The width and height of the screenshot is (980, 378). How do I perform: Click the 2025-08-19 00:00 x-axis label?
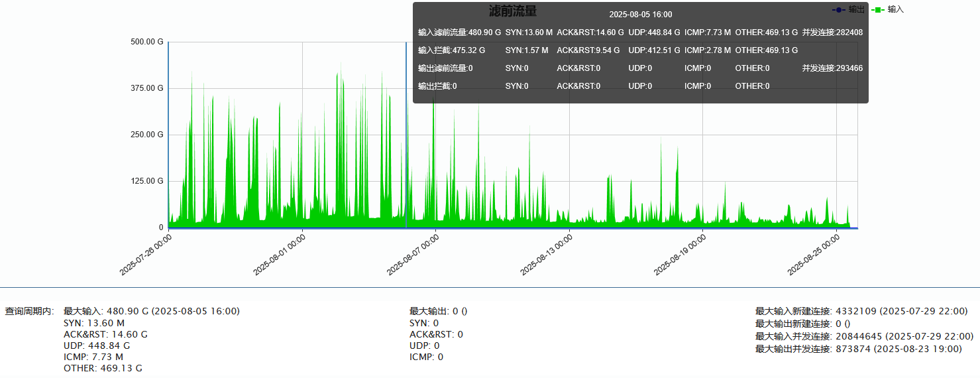click(x=681, y=253)
